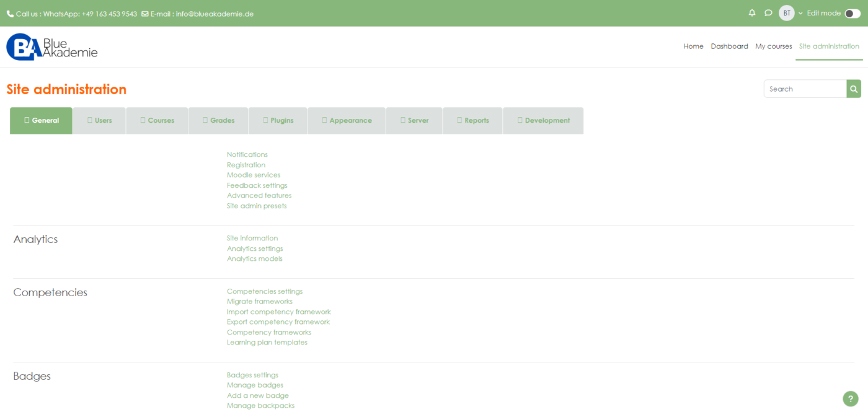Viewport: 868px width, 412px height.
Task: Switch to the Users tab
Action: [x=99, y=120]
